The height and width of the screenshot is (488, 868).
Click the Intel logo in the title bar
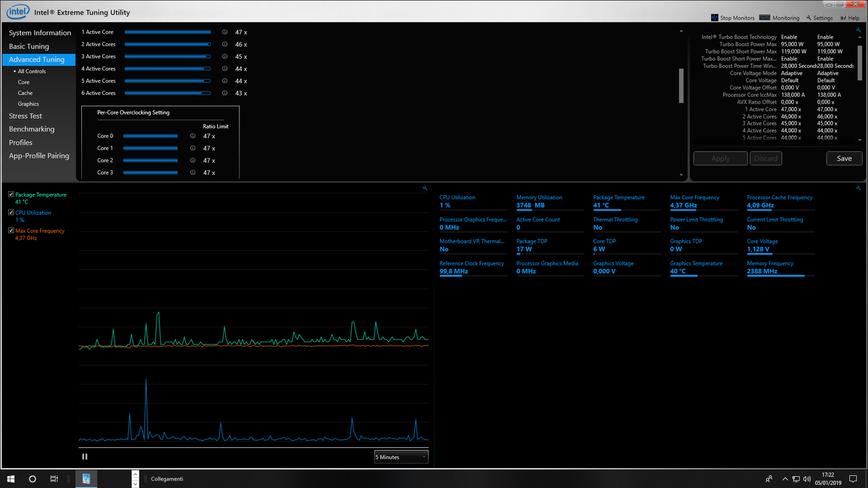(17, 11)
